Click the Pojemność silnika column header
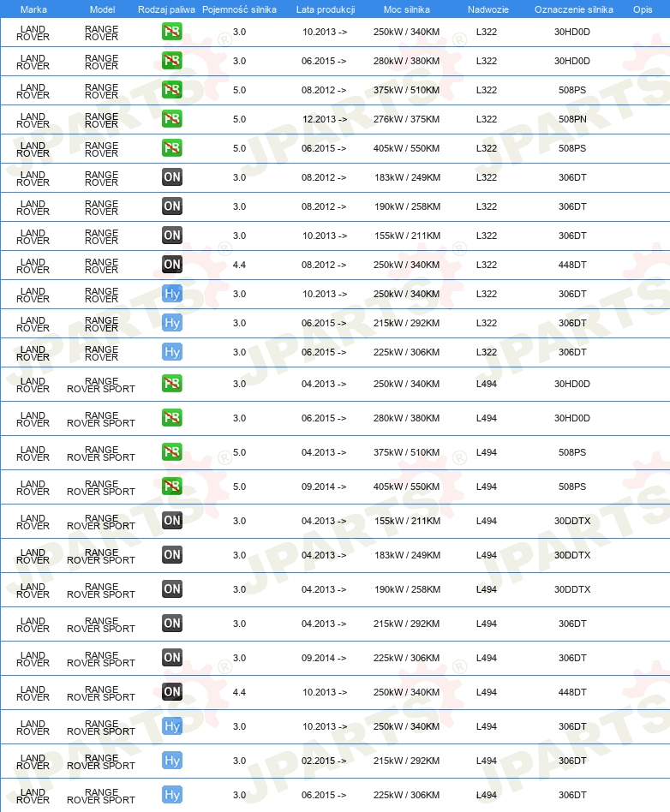 [239, 9]
